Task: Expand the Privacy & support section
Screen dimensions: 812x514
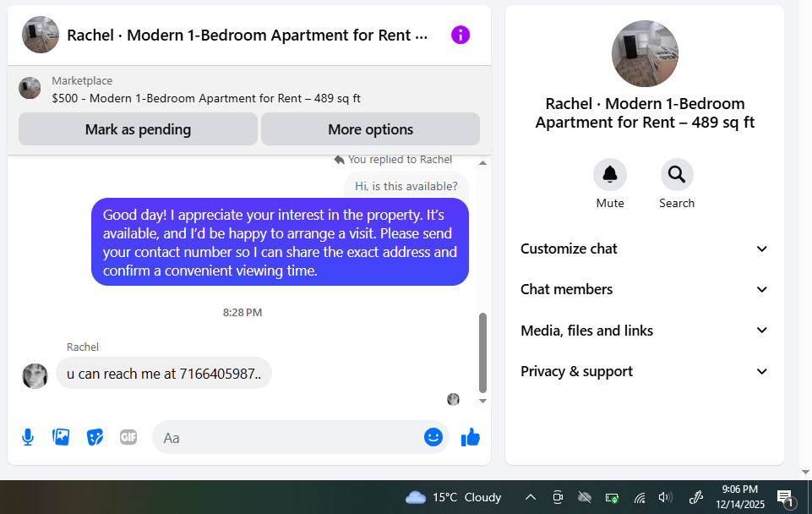Action: coord(644,371)
